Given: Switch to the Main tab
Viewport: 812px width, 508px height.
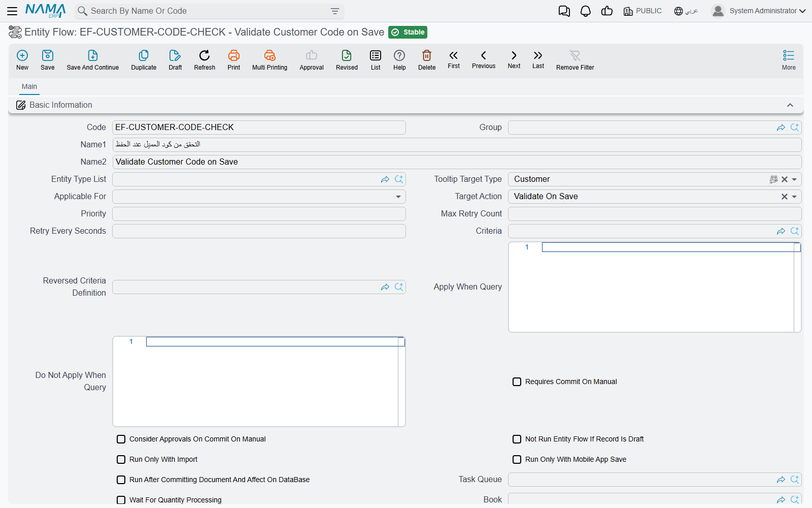Looking at the screenshot, I should click(x=29, y=87).
